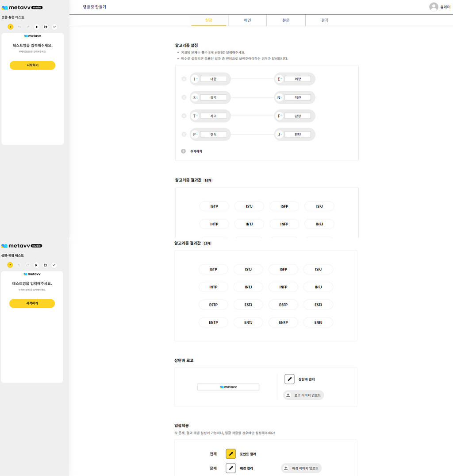The image size is (453, 476).
Task: Click the 일괄적용 heading
Action: [x=181, y=426]
